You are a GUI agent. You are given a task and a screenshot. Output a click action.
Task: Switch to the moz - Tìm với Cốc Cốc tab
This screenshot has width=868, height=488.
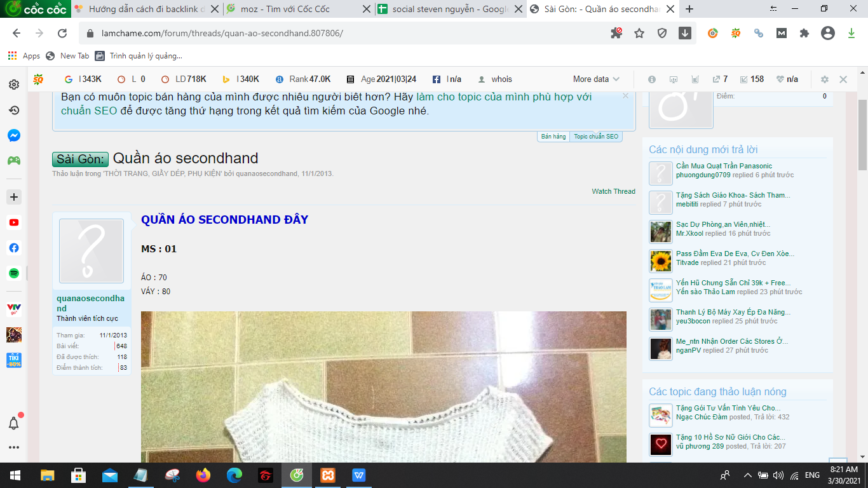point(297,9)
